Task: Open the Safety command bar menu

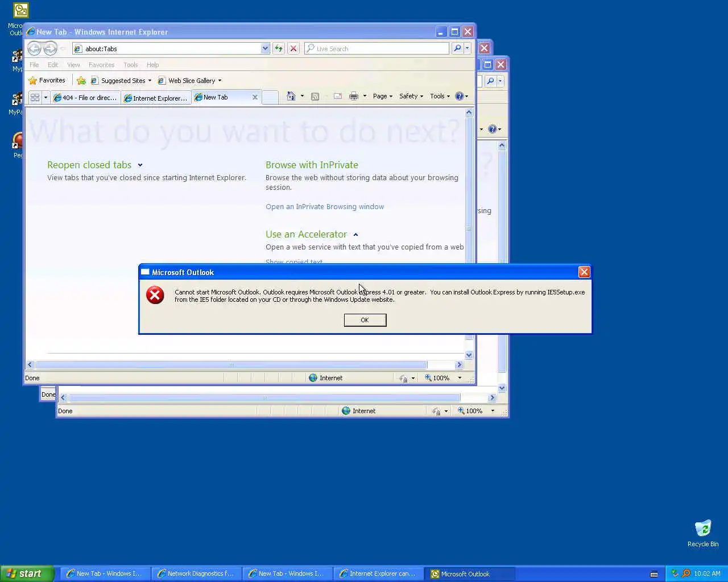Action: (411, 96)
